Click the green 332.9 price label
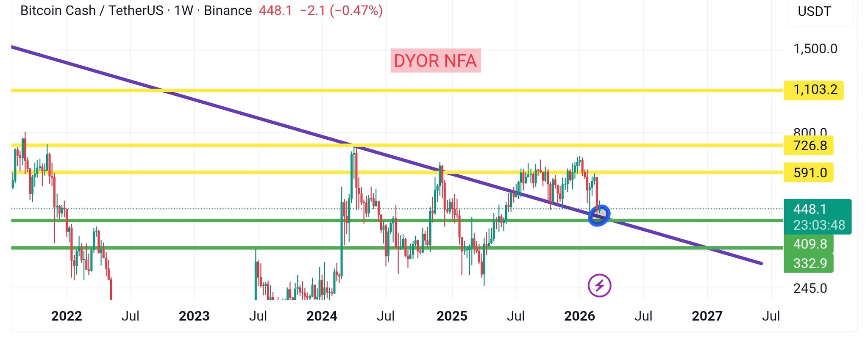 click(x=809, y=263)
